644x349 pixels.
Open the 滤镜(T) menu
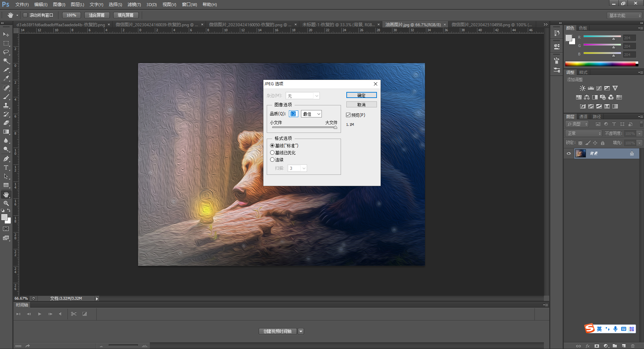(134, 4)
